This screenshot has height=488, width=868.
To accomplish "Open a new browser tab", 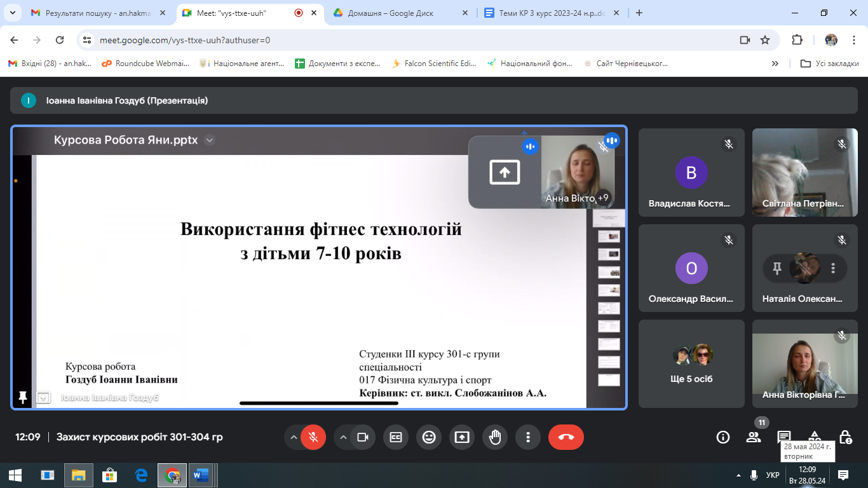I will (x=639, y=13).
